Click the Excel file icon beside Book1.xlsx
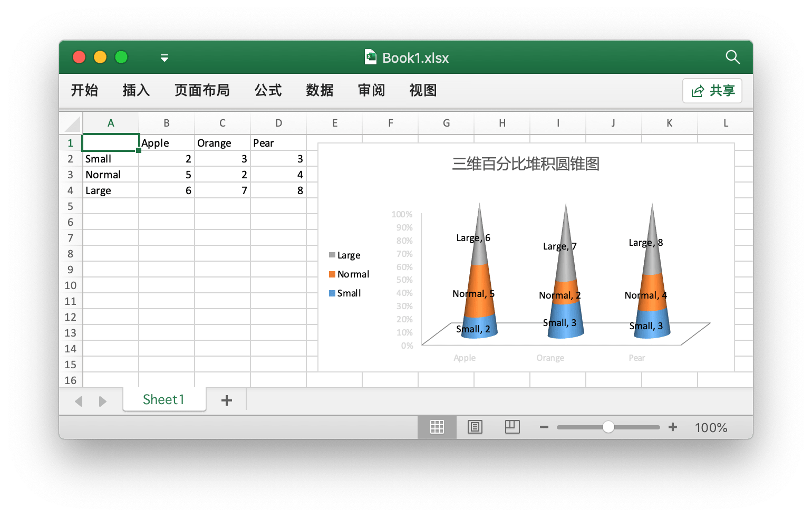The height and width of the screenshot is (517, 812). pyautogui.click(x=371, y=57)
